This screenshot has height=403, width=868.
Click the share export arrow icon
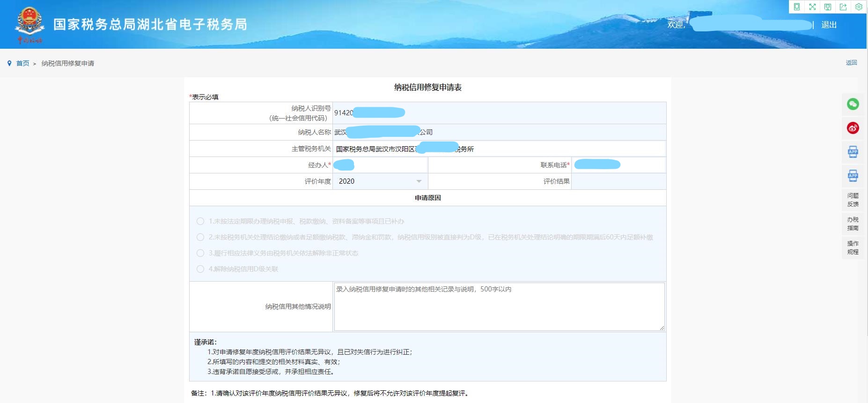843,7
